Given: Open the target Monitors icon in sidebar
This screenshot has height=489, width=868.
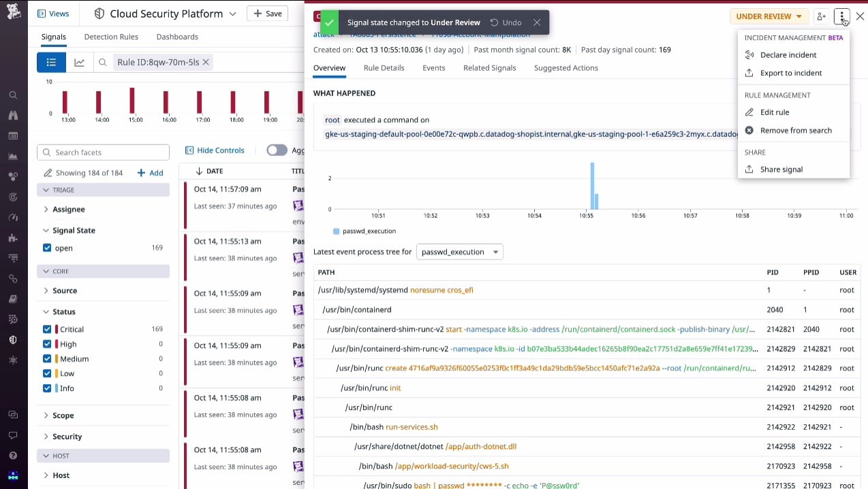Looking at the screenshot, I should click(13, 197).
